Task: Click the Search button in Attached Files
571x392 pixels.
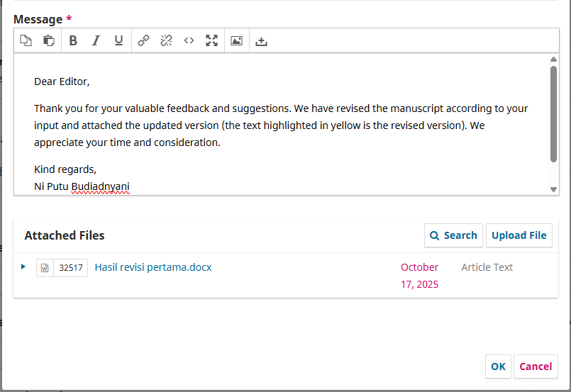Action: click(453, 235)
